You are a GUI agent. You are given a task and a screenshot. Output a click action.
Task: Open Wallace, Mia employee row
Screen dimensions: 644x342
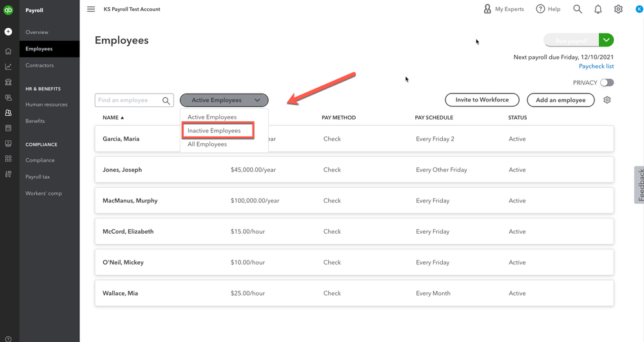pyautogui.click(x=354, y=293)
